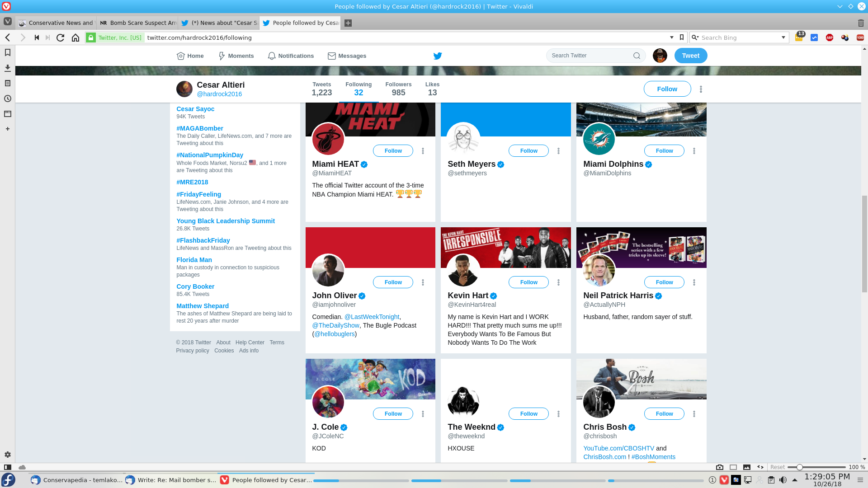This screenshot has height=488, width=868.
Task: Open more options on Miami HEAT card
Action: coord(423,151)
